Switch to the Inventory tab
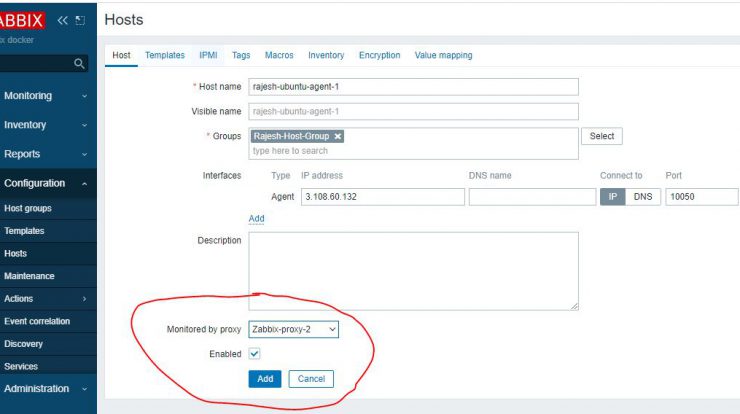740x414 pixels. tap(326, 55)
